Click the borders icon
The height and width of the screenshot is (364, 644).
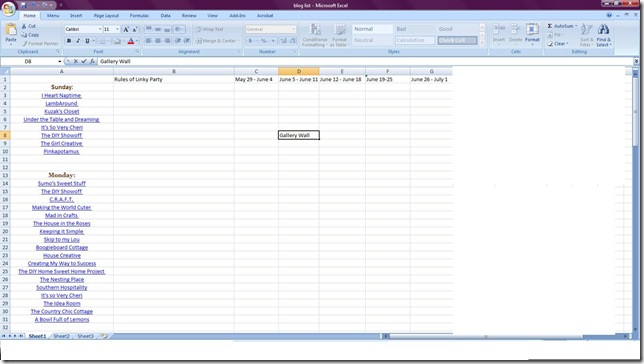103,41
